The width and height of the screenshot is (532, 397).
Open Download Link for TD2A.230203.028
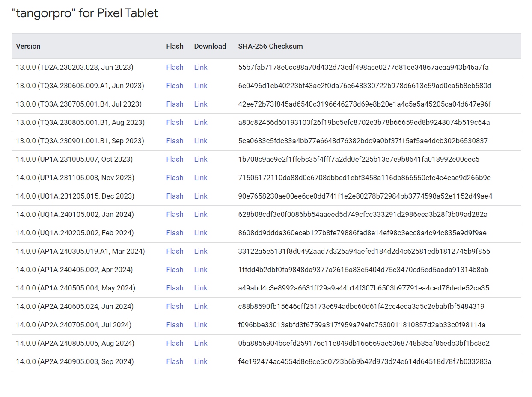pos(200,67)
